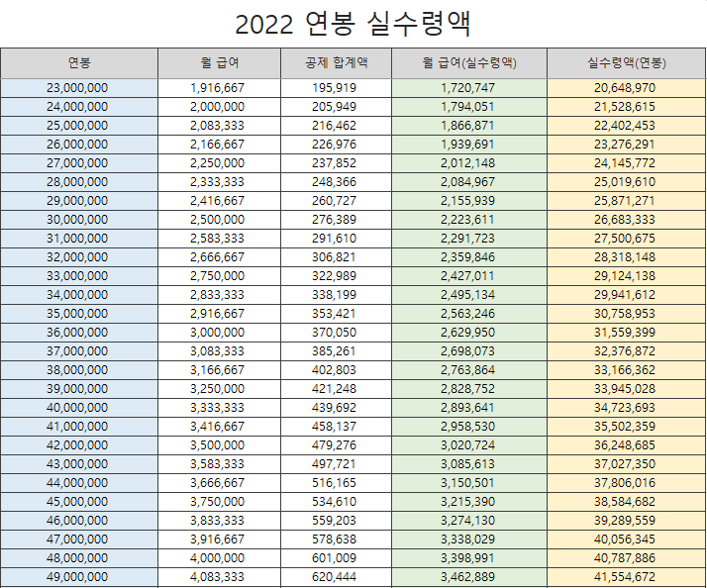
Task: Click monthly pay value 3,916,667
Action: click(217, 539)
